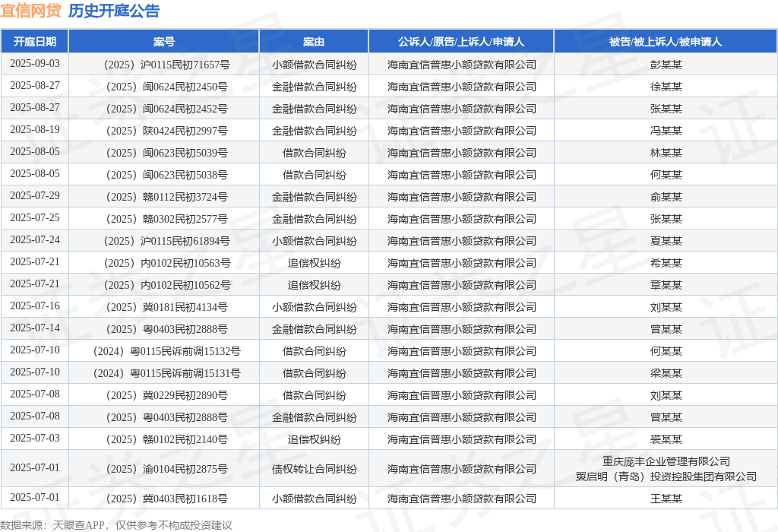
Task: Click 追偿权纠纷 in the 2025-07-03 row
Action: [x=314, y=439]
